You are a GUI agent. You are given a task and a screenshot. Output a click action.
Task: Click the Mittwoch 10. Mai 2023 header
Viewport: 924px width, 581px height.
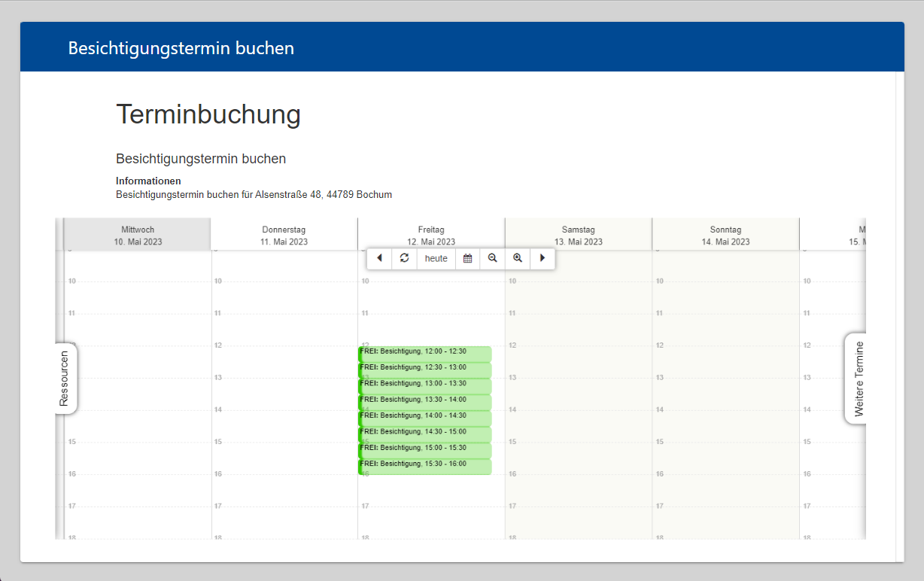click(x=138, y=236)
